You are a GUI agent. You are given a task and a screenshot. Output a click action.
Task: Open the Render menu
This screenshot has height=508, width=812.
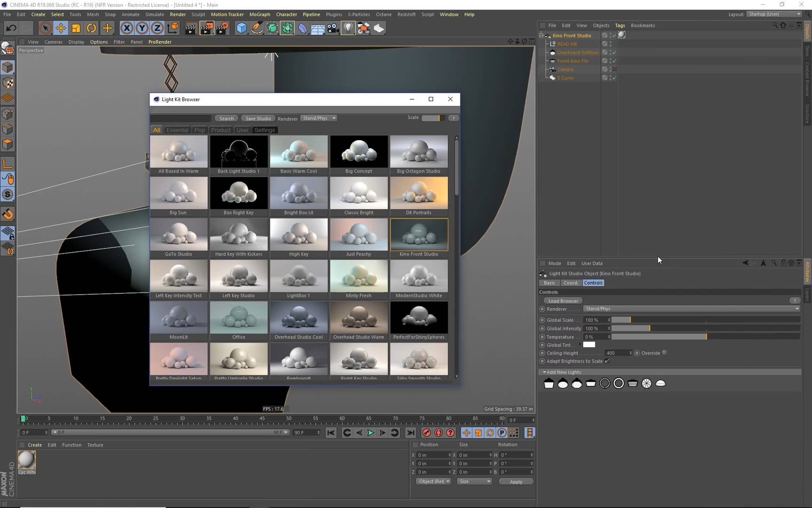click(x=178, y=15)
